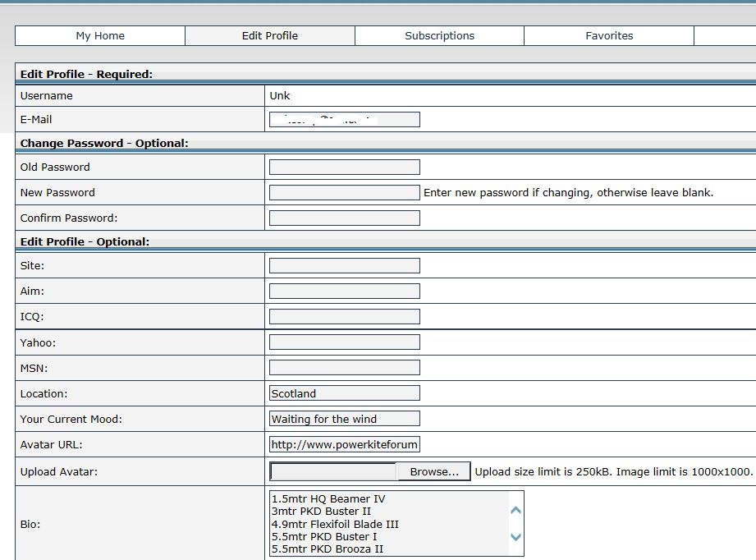Click the Your Current Mood field
The image size is (756, 560).
344,419
